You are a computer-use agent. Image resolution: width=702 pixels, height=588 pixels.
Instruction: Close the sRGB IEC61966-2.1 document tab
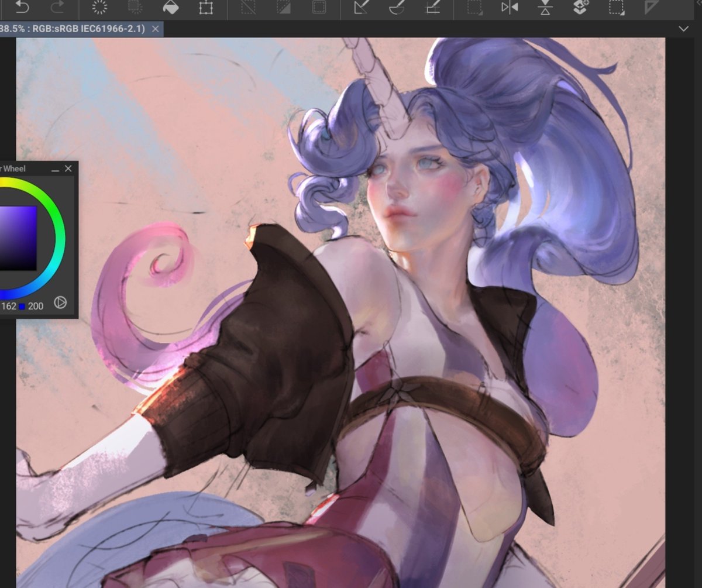(155, 29)
